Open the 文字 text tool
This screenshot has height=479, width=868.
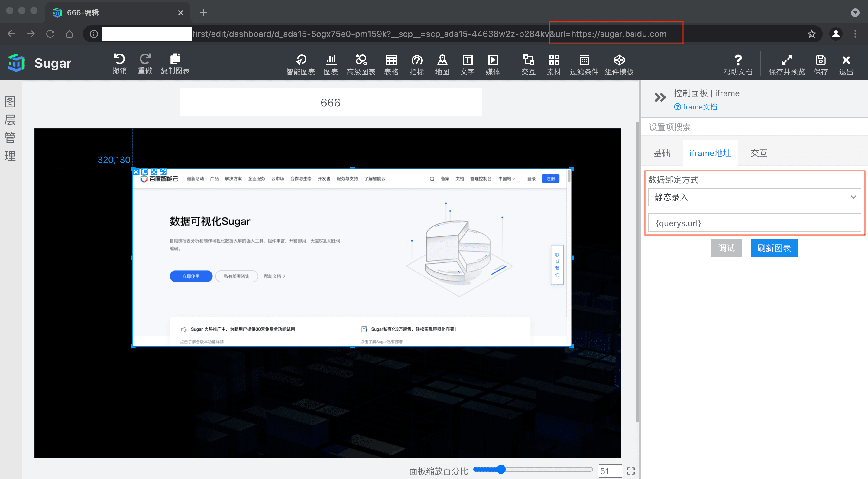click(x=468, y=65)
